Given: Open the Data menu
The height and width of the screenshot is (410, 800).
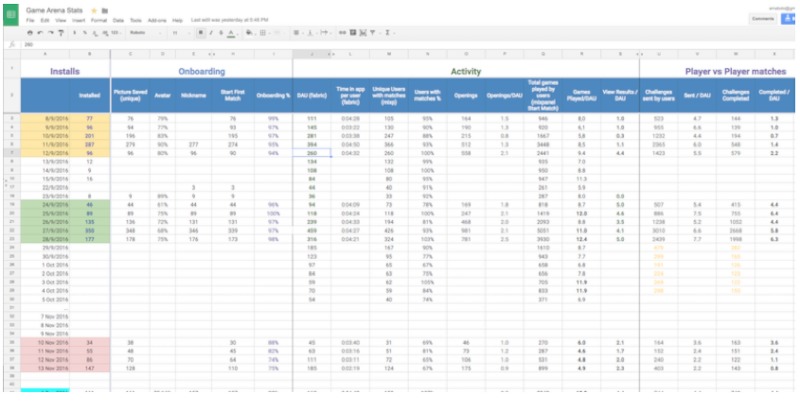Looking at the screenshot, I should tap(118, 20).
